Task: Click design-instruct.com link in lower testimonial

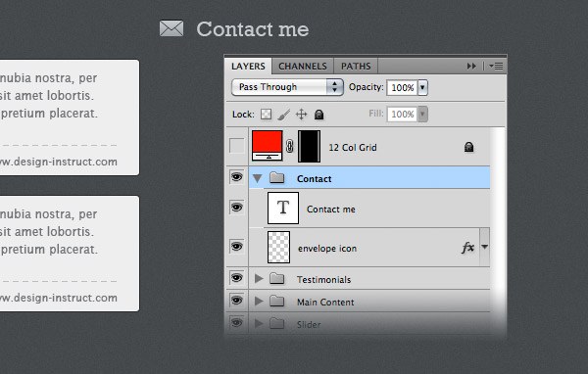Action: pos(59,298)
